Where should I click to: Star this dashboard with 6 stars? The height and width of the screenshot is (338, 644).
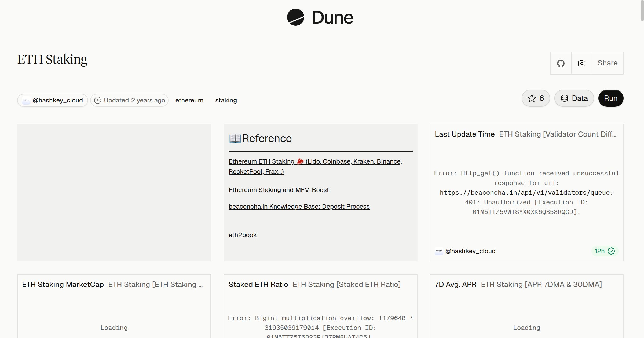coord(536,98)
